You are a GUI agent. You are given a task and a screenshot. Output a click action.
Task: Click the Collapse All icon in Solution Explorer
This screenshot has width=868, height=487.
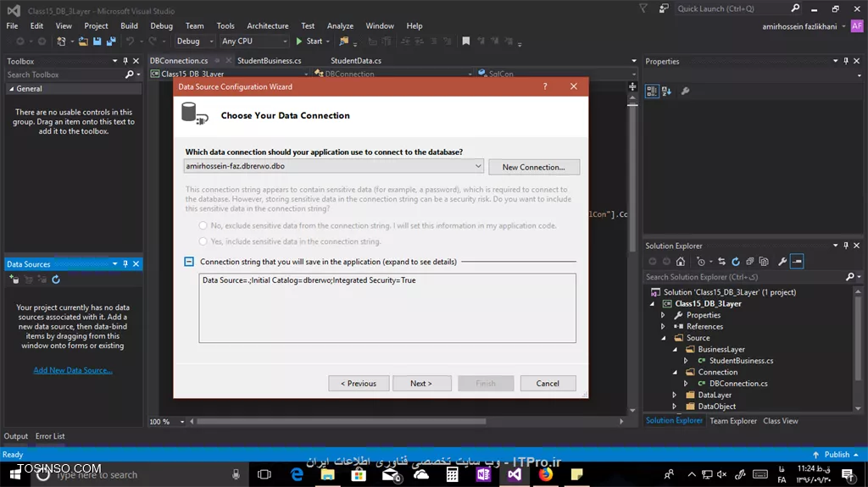click(x=749, y=261)
